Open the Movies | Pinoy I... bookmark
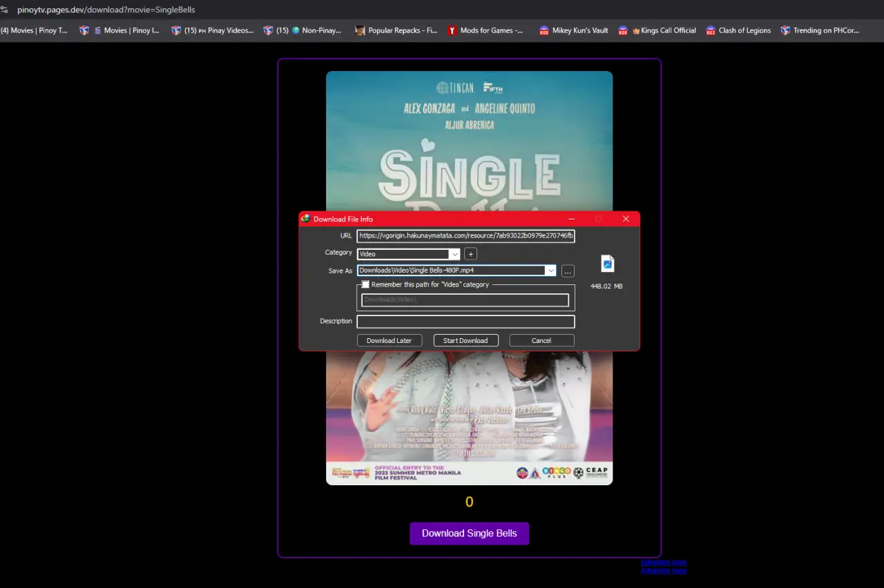884x588 pixels. click(119, 30)
